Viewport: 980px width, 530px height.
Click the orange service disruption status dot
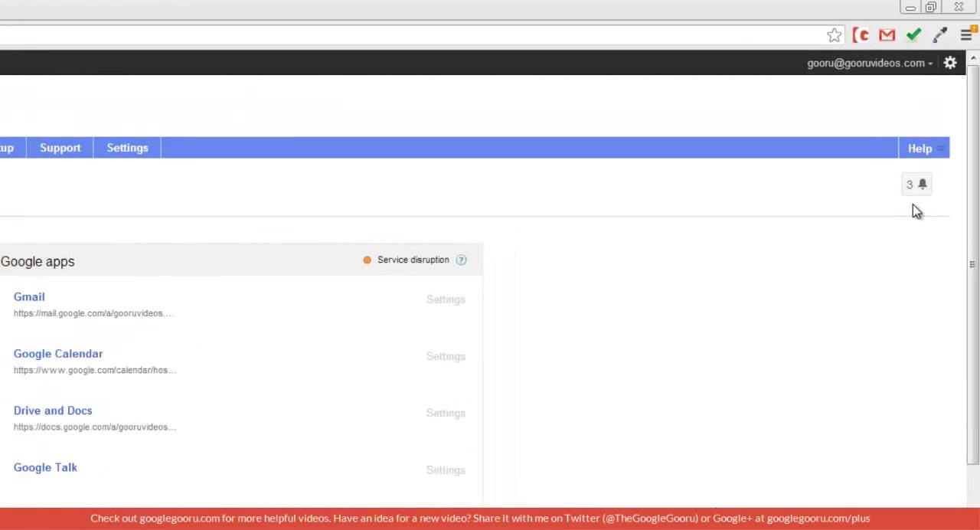(x=367, y=260)
